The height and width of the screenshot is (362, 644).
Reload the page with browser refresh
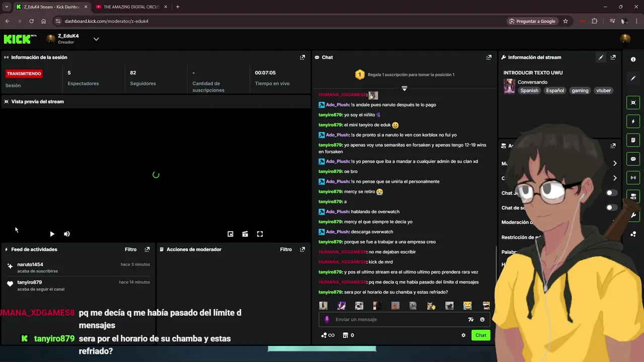click(x=31, y=21)
